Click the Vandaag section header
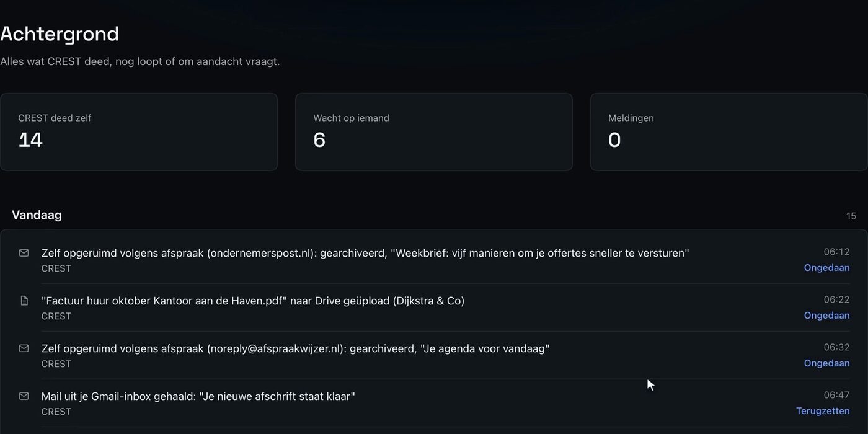Image resolution: width=868 pixels, height=434 pixels. pyautogui.click(x=37, y=215)
